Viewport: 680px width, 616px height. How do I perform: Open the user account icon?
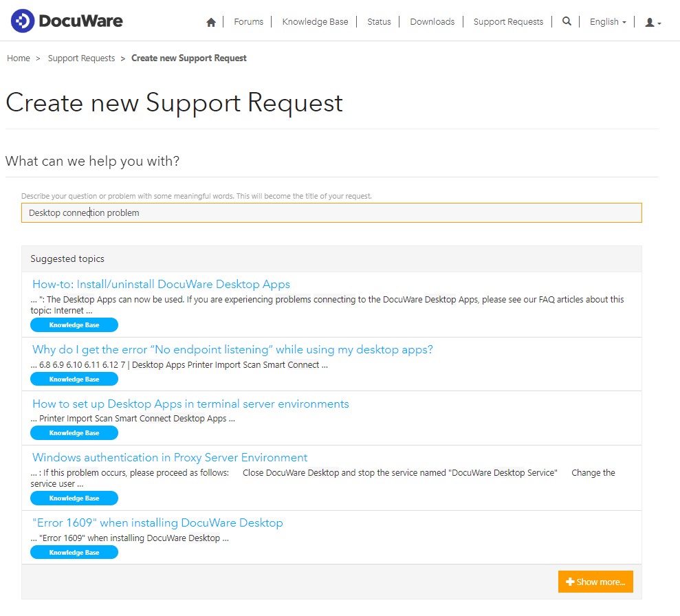point(650,21)
